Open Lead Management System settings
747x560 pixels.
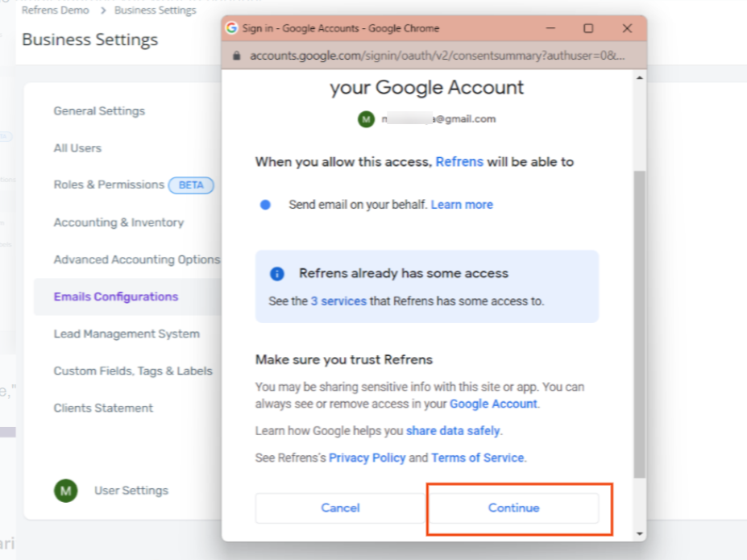[127, 334]
